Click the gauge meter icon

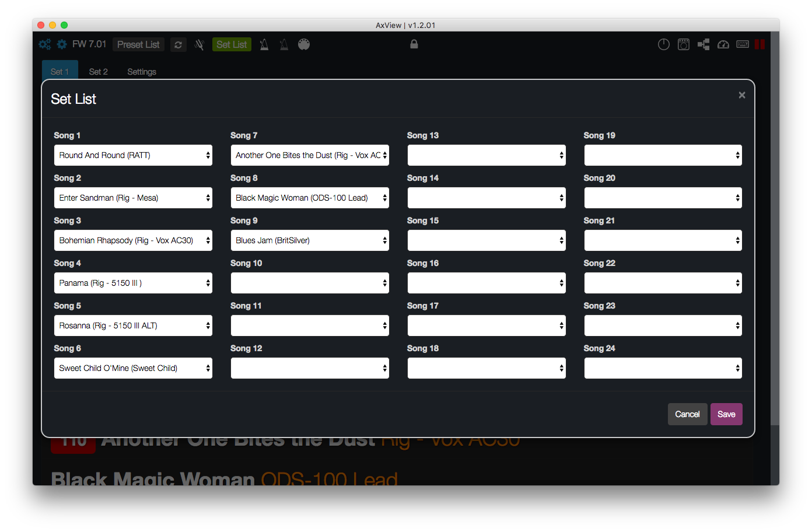pos(723,44)
